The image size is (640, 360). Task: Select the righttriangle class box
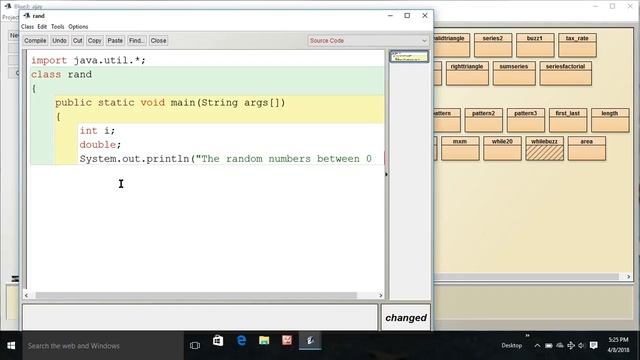coord(467,73)
